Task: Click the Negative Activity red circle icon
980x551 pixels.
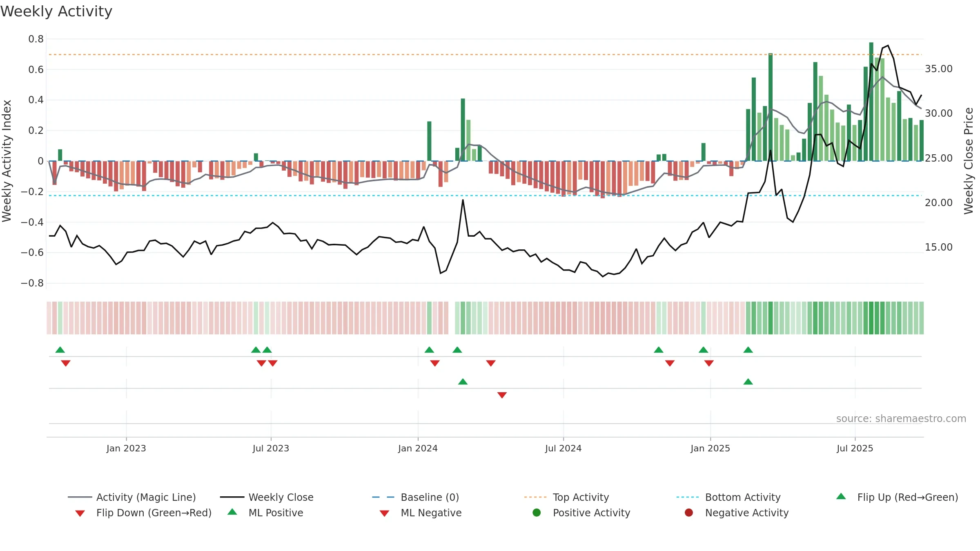Action: point(689,513)
